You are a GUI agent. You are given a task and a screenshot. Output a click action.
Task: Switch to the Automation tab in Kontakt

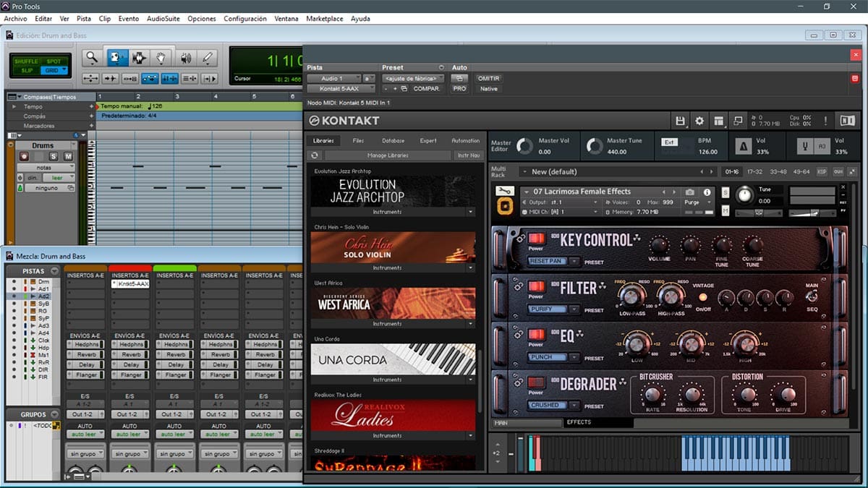coord(465,141)
